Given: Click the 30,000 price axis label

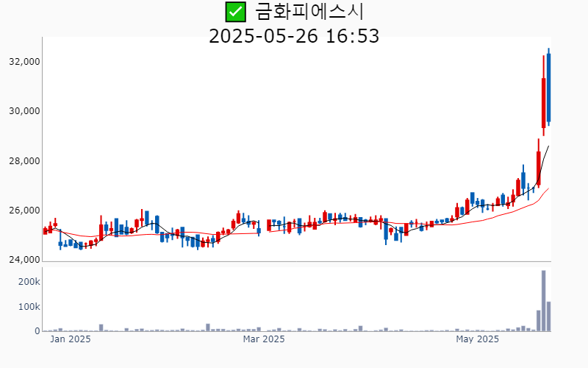Looking at the screenshot, I should 24,111.
